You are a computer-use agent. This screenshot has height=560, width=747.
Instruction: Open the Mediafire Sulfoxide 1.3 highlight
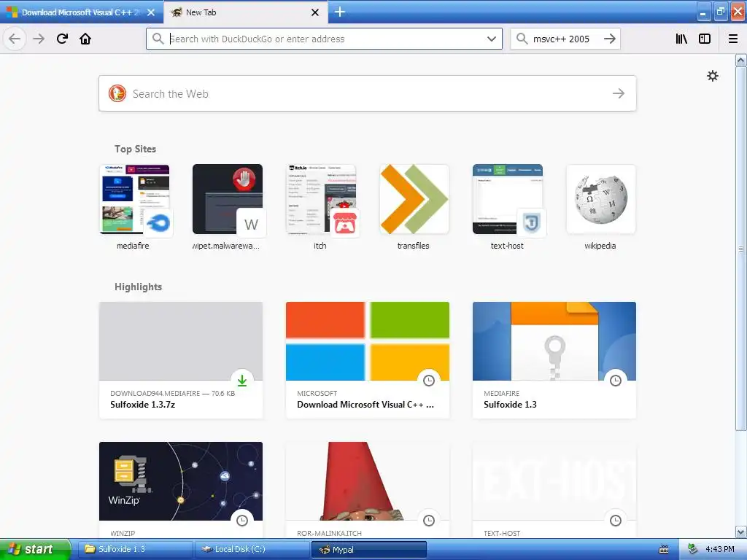click(554, 360)
